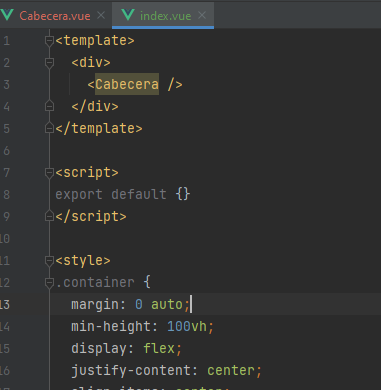Click the 100vh value in min-height

coord(187,326)
